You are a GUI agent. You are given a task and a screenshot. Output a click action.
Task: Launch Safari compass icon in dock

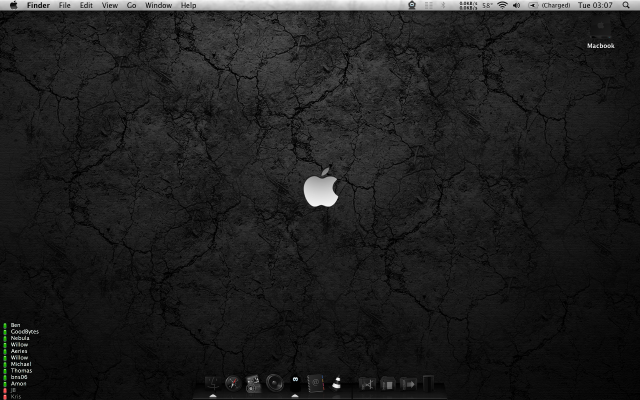click(233, 384)
